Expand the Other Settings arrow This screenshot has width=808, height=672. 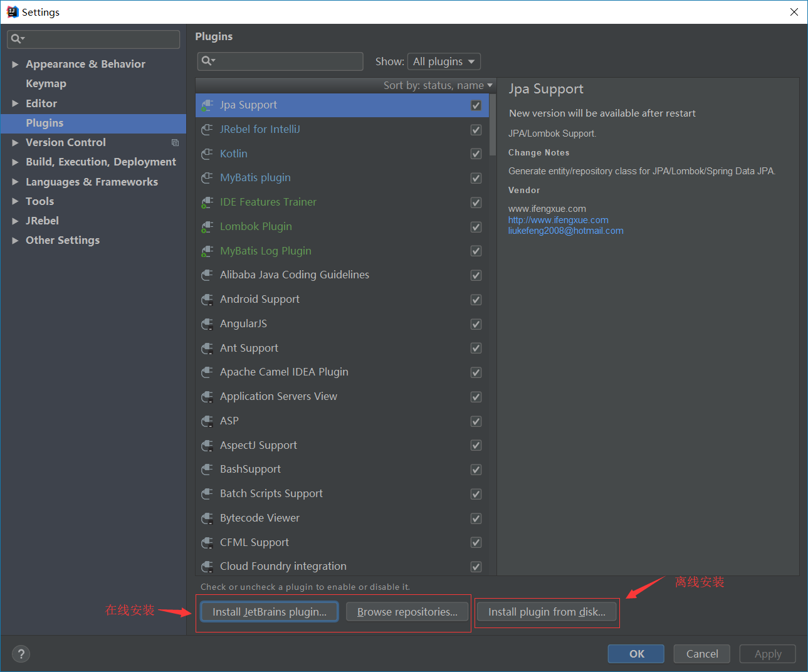coord(15,240)
